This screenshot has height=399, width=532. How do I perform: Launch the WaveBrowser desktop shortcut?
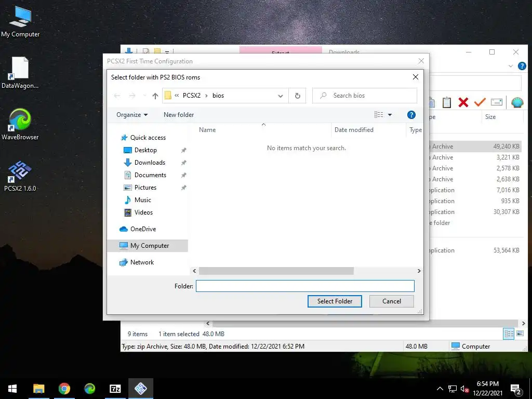[20, 124]
